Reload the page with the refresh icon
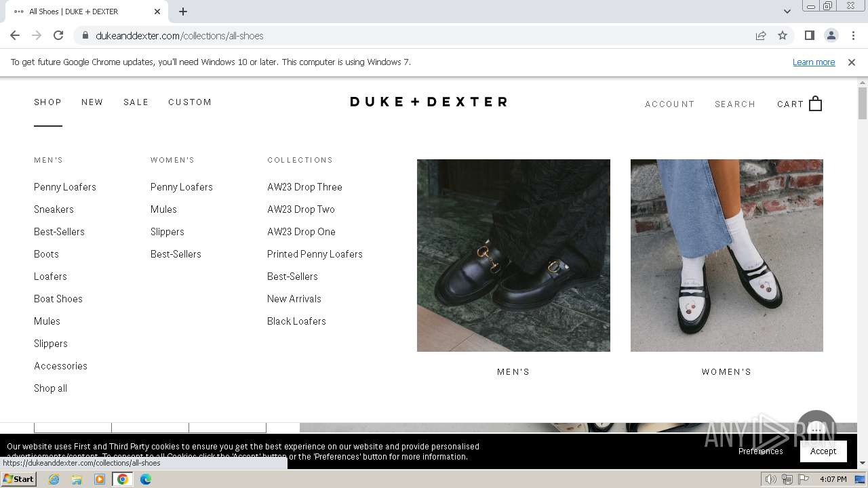The width and height of the screenshot is (868, 488). click(58, 35)
